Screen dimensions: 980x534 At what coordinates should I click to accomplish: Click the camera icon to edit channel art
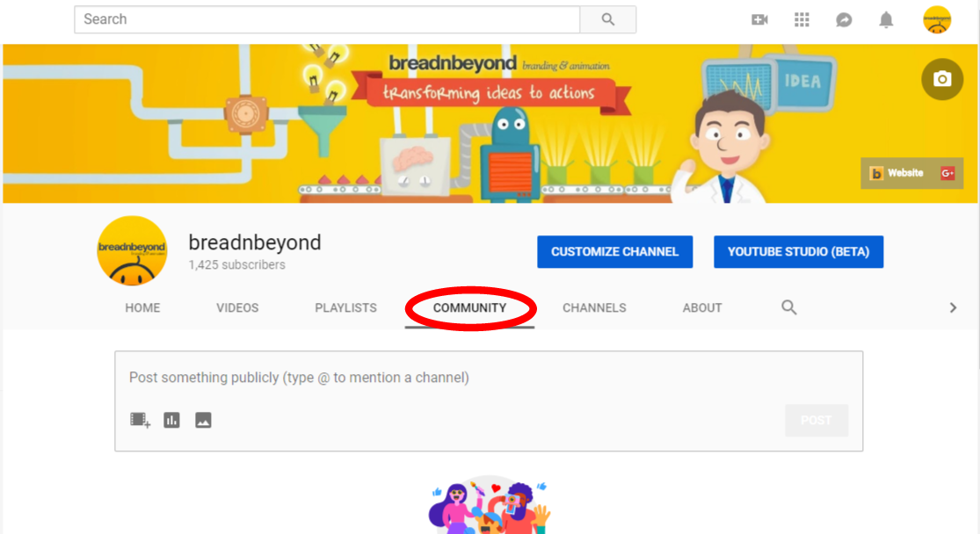coord(942,79)
